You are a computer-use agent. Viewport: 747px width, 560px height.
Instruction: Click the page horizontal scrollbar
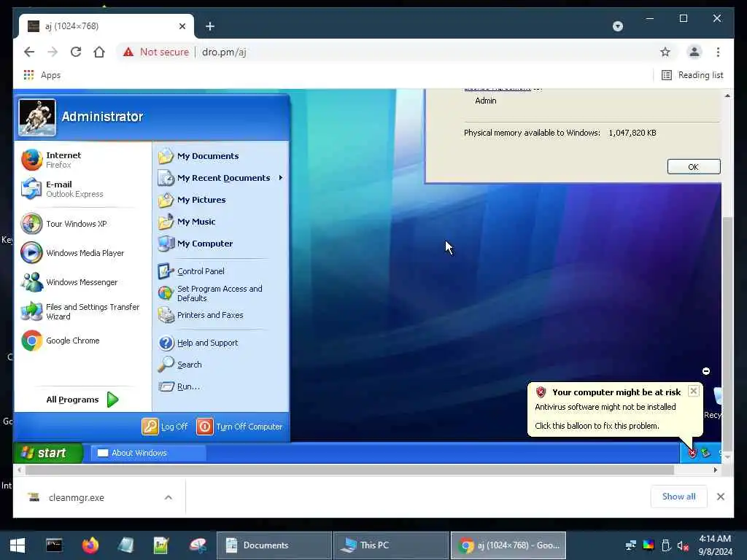tap(349, 470)
